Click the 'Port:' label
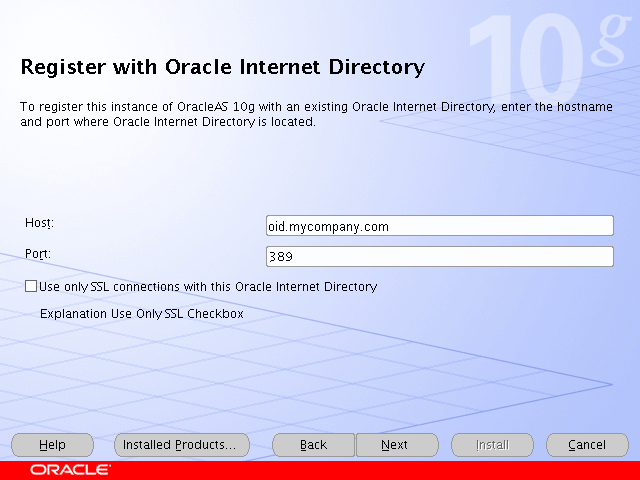Screen dimensions: 640x480 click(38, 254)
